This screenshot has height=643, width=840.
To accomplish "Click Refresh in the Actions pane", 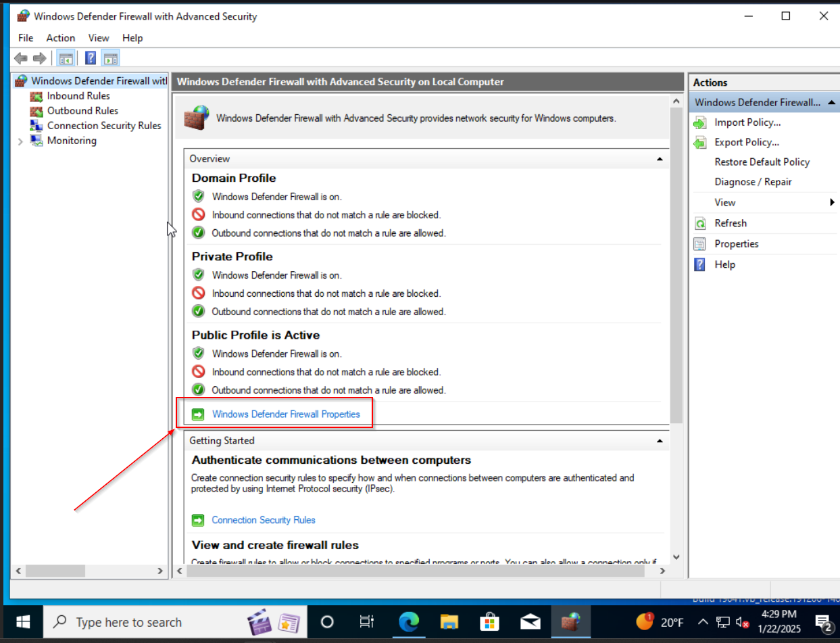I will (x=731, y=223).
